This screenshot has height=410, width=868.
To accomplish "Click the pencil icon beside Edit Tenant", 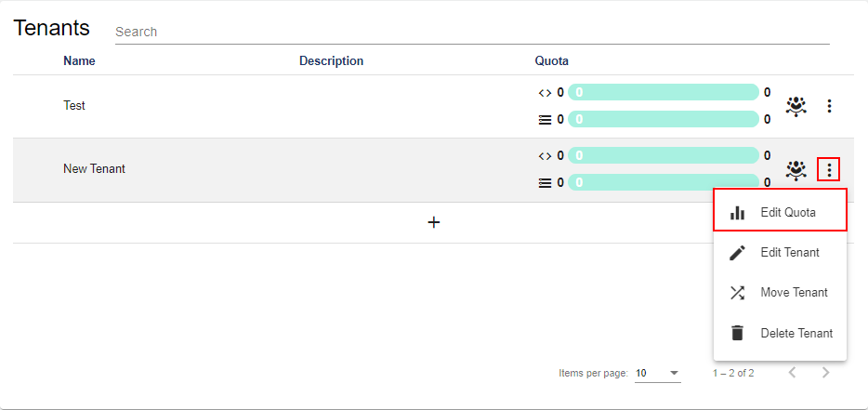I will (737, 253).
